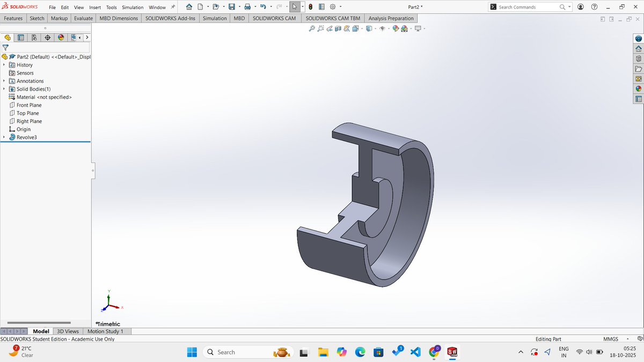Click the Edit Appearance color ball icon
Image resolution: width=644 pixels, height=362 pixels.
point(396,28)
